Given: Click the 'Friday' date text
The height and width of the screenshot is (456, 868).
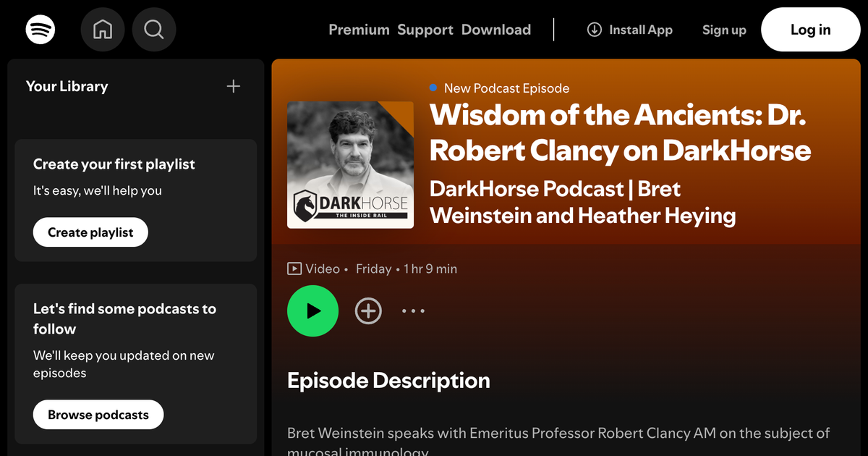Looking at the screenshot, I should click(x=373, y=269).
